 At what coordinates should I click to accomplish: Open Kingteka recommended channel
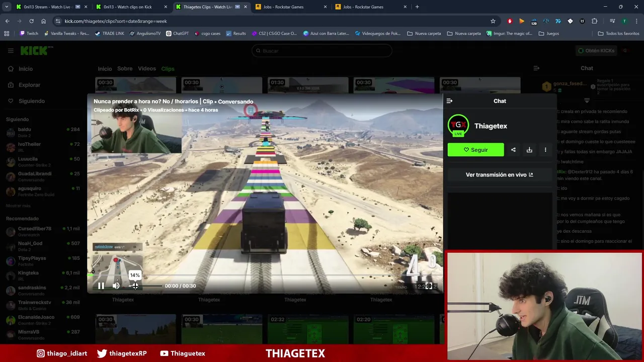coord(43,276)
